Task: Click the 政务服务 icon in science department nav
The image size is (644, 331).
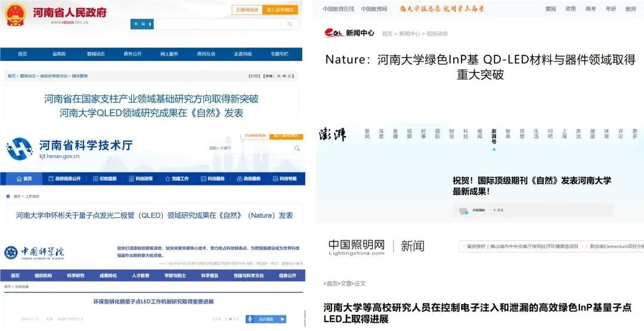Action: pyautogui.click(x=240, y=179)
